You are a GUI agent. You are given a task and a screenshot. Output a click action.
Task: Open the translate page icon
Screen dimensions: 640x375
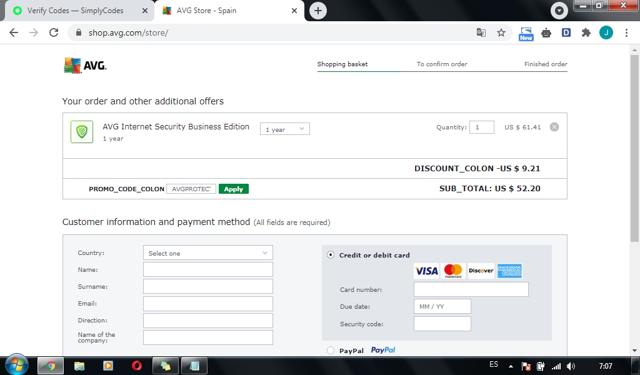[x=481, y=33]
